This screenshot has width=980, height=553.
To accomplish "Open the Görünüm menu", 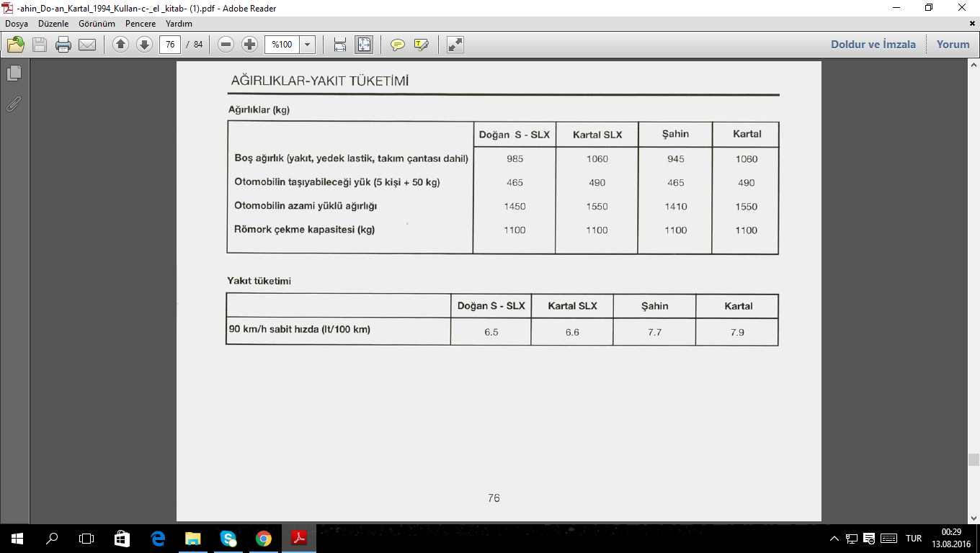I will point(97,24).
